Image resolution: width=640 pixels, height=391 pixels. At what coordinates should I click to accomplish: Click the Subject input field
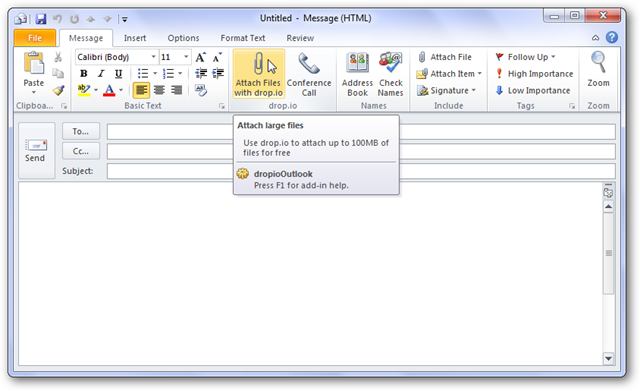coord(361,171)
